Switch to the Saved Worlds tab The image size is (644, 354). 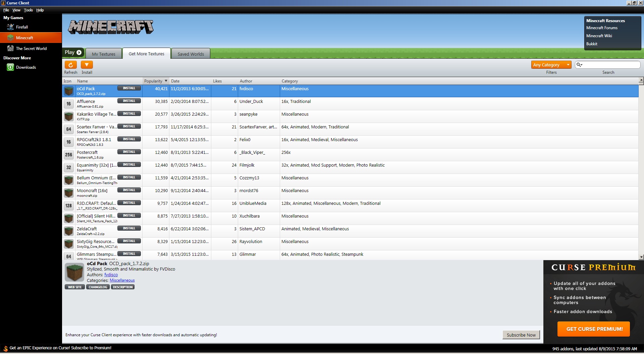tap(191, 54)
